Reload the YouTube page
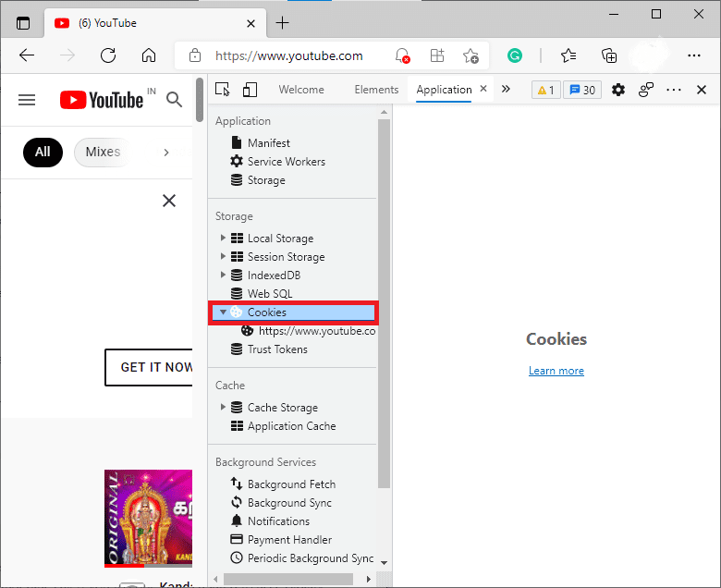This screenshot has width=721, height=588. [108, 55]
